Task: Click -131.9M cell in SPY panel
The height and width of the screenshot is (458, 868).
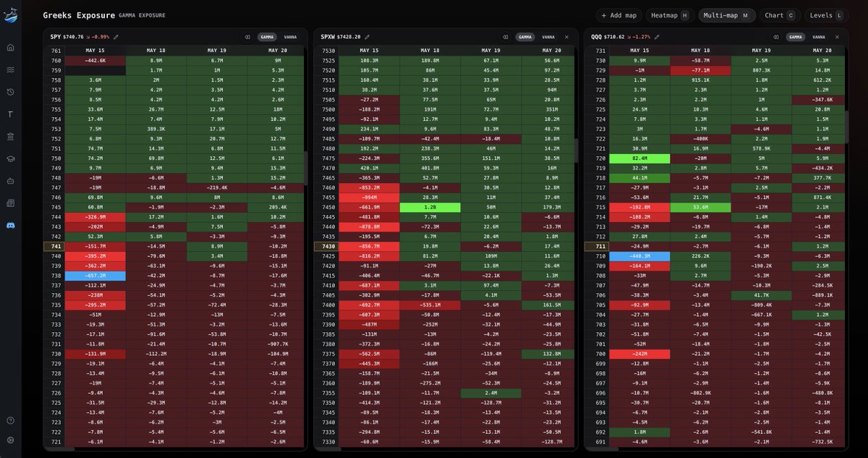Action: point(95,354)
